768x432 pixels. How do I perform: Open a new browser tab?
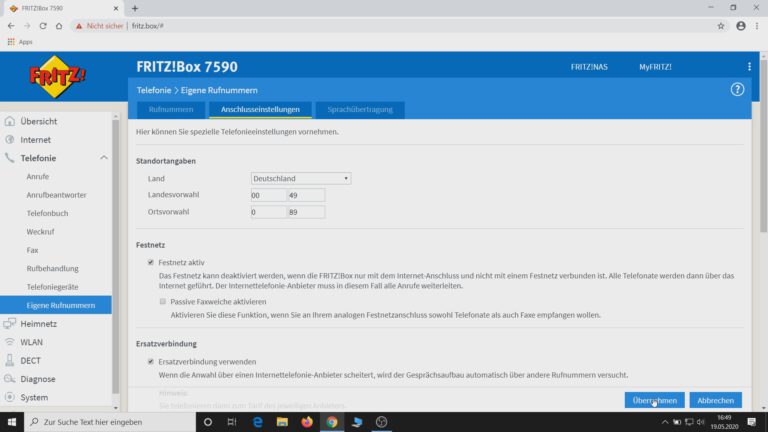135,8
